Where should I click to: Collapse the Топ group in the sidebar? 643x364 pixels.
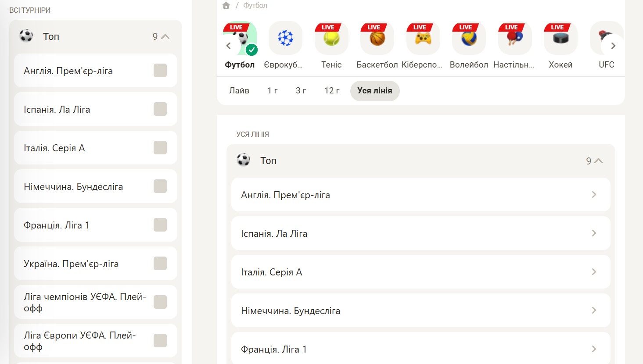(x=165, y=37)
